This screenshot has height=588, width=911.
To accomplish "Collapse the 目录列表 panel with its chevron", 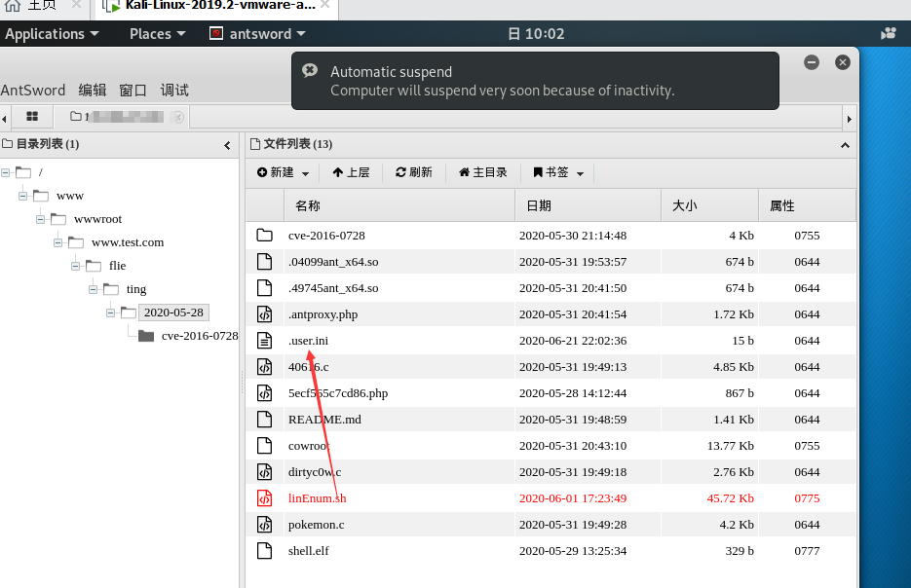I will [x=227, y=144].
